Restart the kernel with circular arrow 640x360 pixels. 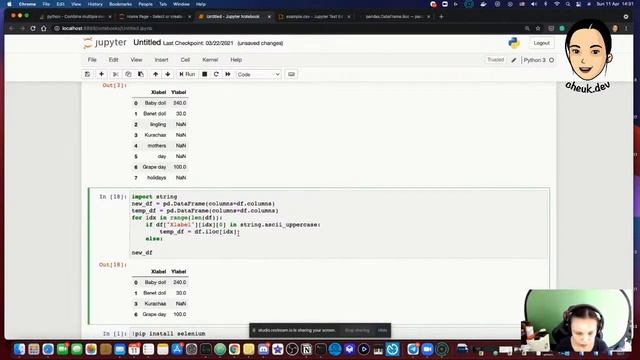216,74
